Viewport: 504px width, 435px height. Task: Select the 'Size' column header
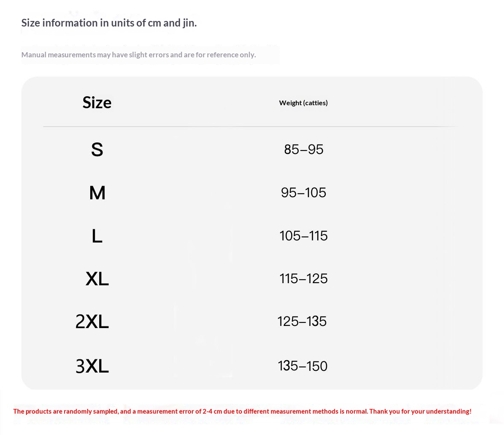pos(97,103)
